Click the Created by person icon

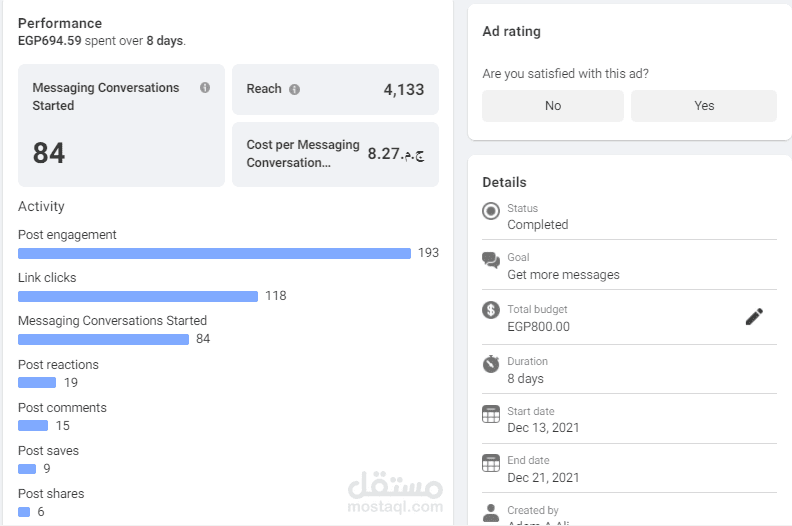[491, 512]
